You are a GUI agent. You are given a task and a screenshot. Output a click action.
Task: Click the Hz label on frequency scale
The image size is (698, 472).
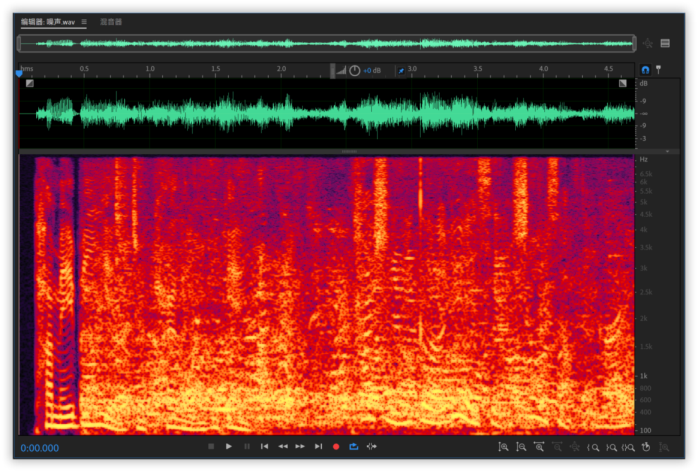pos(644,159)
